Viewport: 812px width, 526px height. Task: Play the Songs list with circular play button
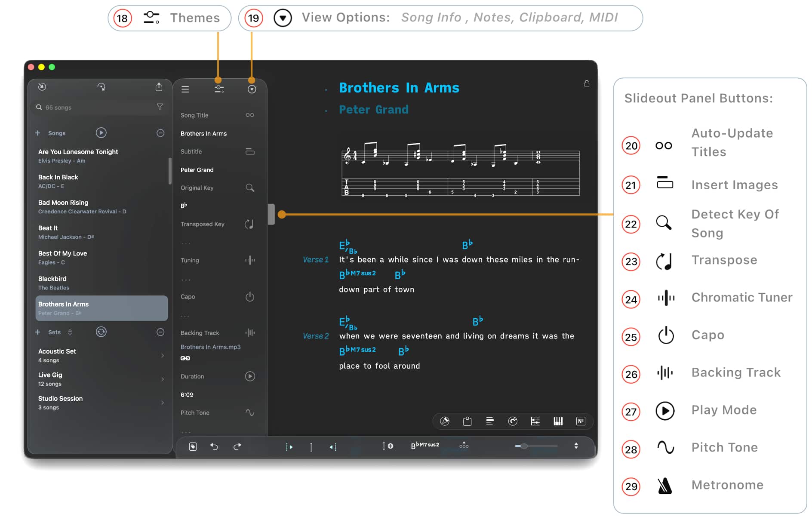[x=101, y=133]
